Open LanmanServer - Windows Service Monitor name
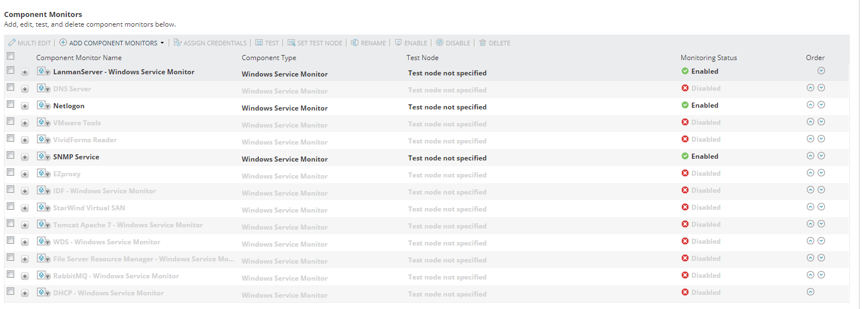 point(123,72)
